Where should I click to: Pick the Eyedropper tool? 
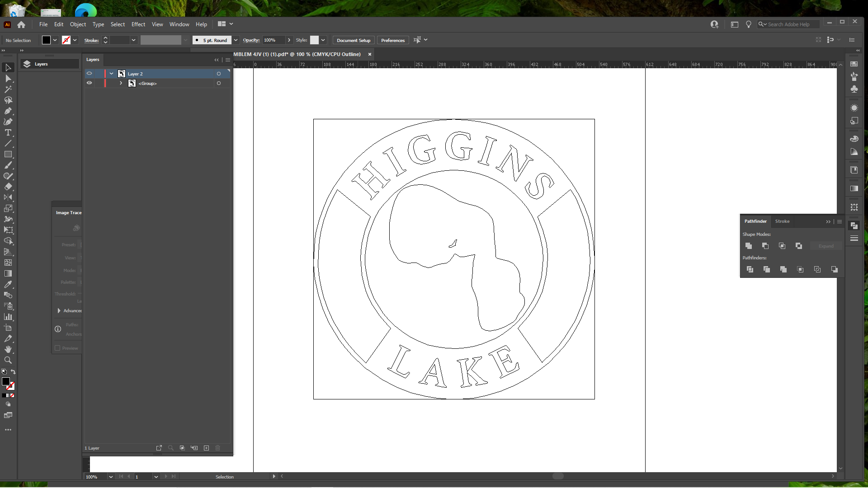click(8, 285)
